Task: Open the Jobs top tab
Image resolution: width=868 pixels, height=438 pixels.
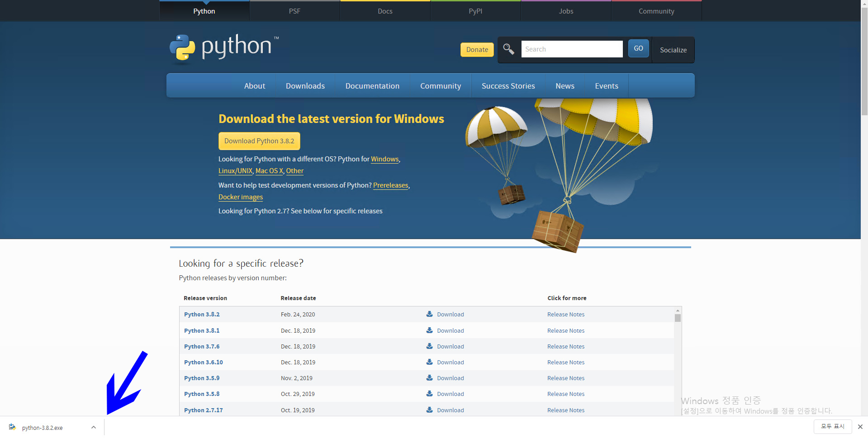Action: [x=566, y=11]
